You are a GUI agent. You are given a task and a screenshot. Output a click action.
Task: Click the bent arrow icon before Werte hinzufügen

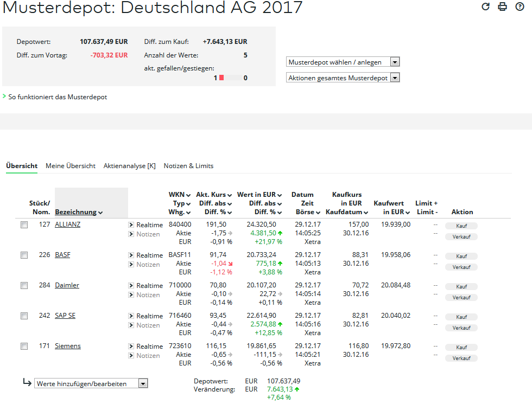click(x=27, y=382)
